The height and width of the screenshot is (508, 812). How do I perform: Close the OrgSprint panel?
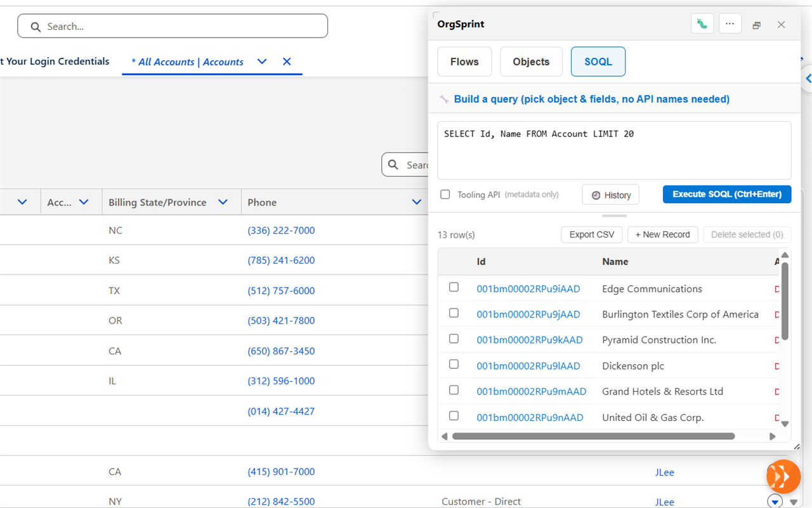point(782,25)
